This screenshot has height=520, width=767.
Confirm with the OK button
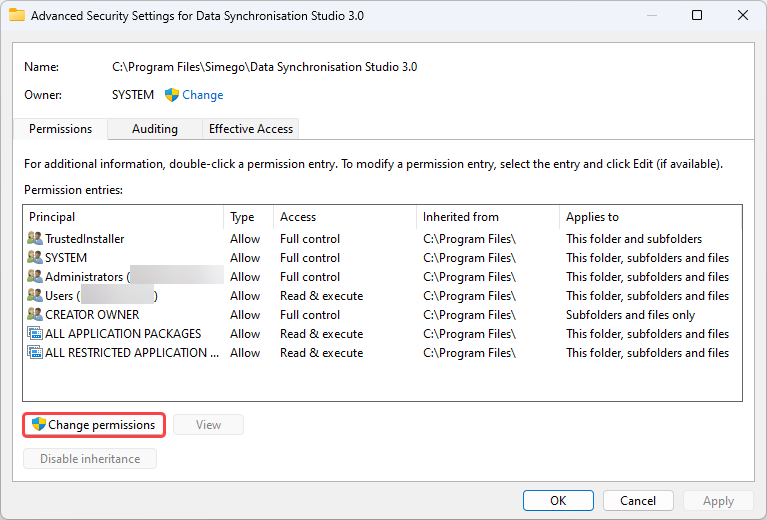tap(558, 500)
